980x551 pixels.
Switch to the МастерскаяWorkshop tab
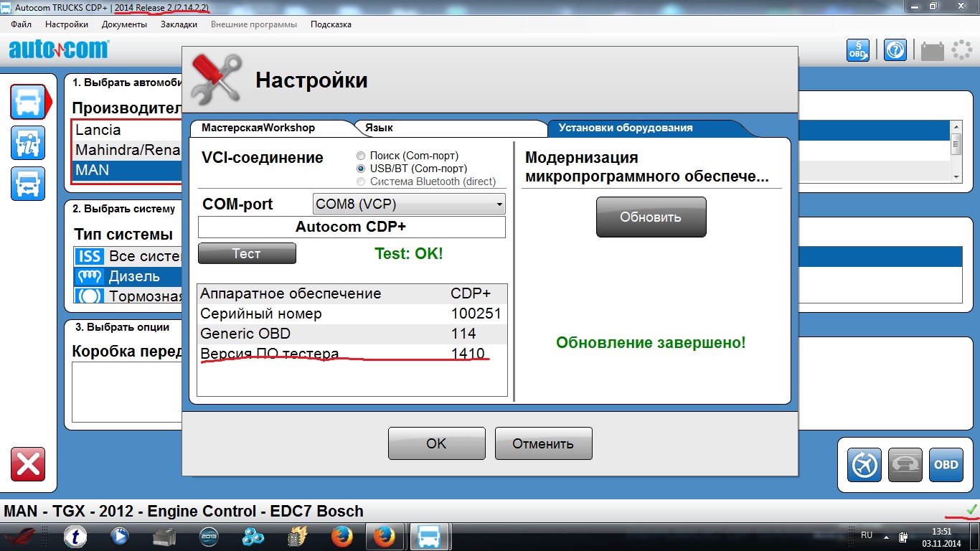point(258,128)
